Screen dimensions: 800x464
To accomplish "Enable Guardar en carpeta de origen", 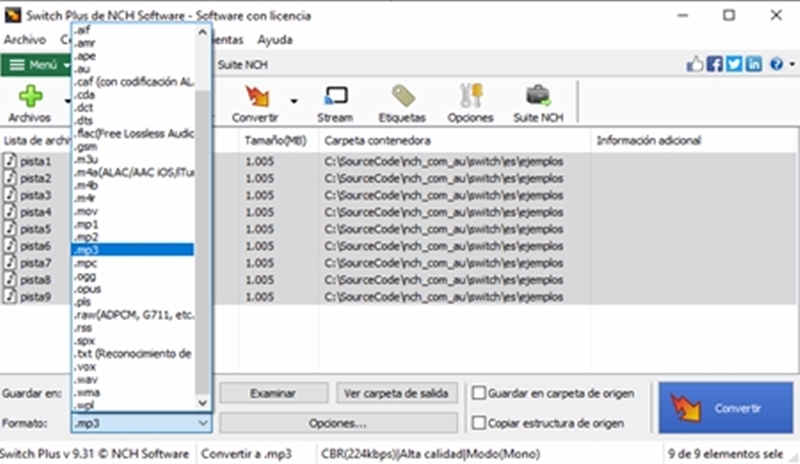I will (x=480, y=393).
